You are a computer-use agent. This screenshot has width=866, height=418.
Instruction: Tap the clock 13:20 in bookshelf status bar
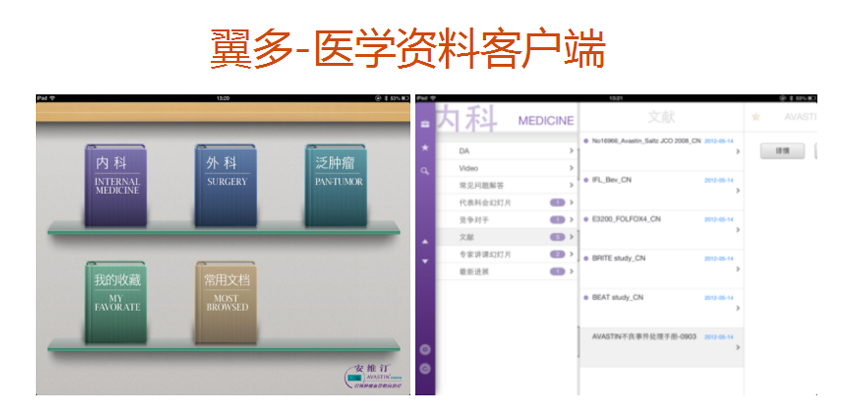[223, 98]
